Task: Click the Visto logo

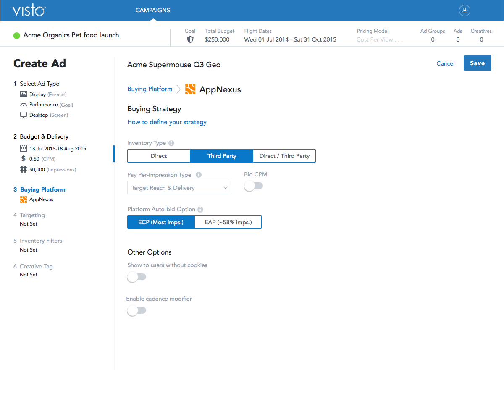Action: point(29,10)
